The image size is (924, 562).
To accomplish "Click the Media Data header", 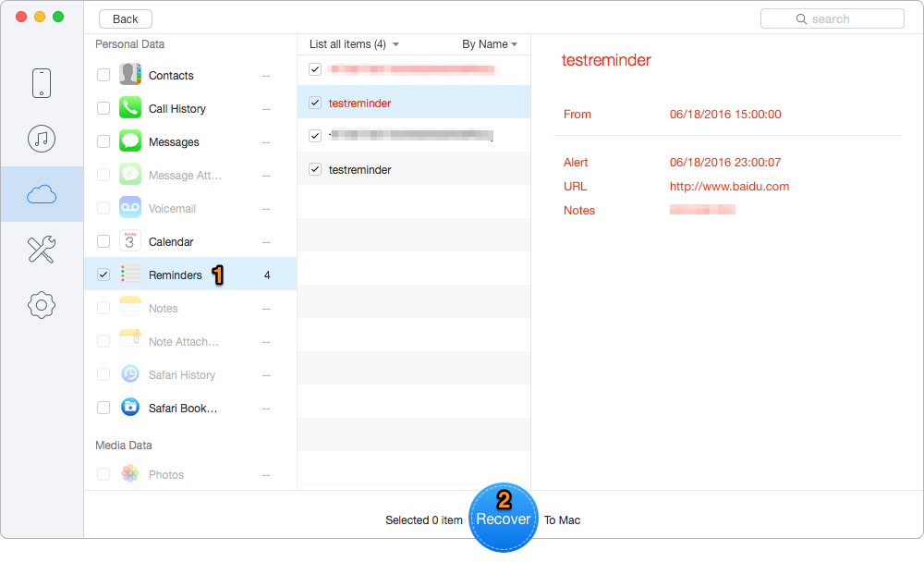I will point(123,446).
